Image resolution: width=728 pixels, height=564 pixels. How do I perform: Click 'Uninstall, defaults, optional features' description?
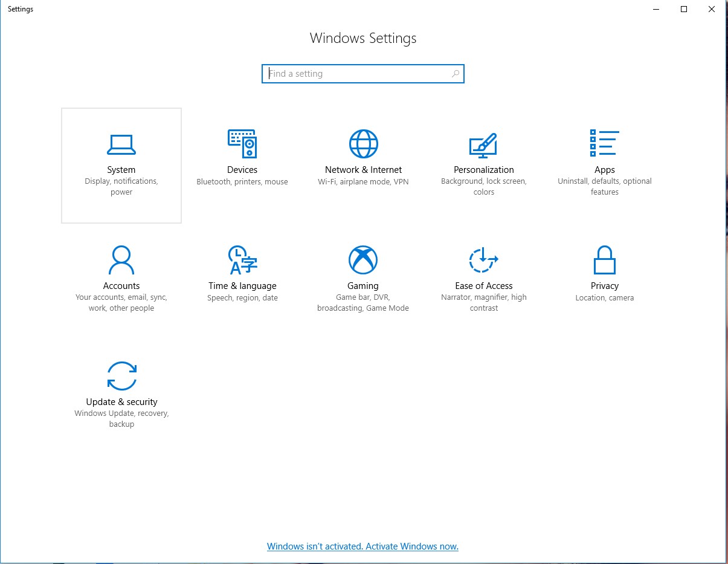click(x=605, y=187)
